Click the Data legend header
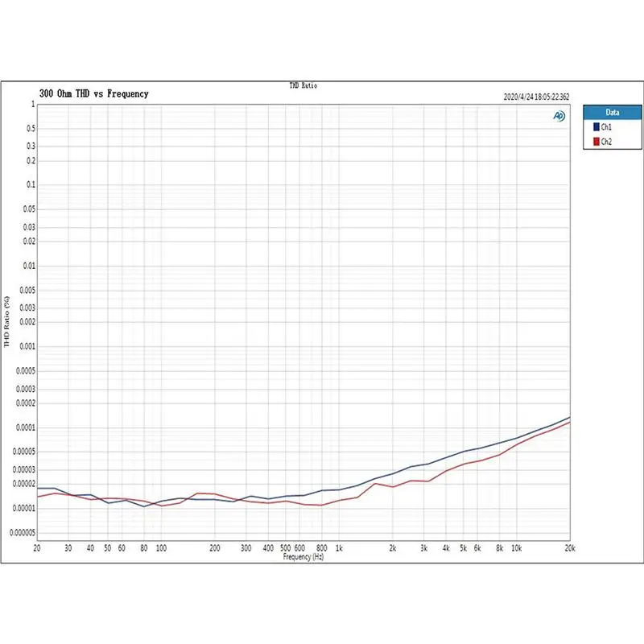644x644 pixels. [612, 112]
